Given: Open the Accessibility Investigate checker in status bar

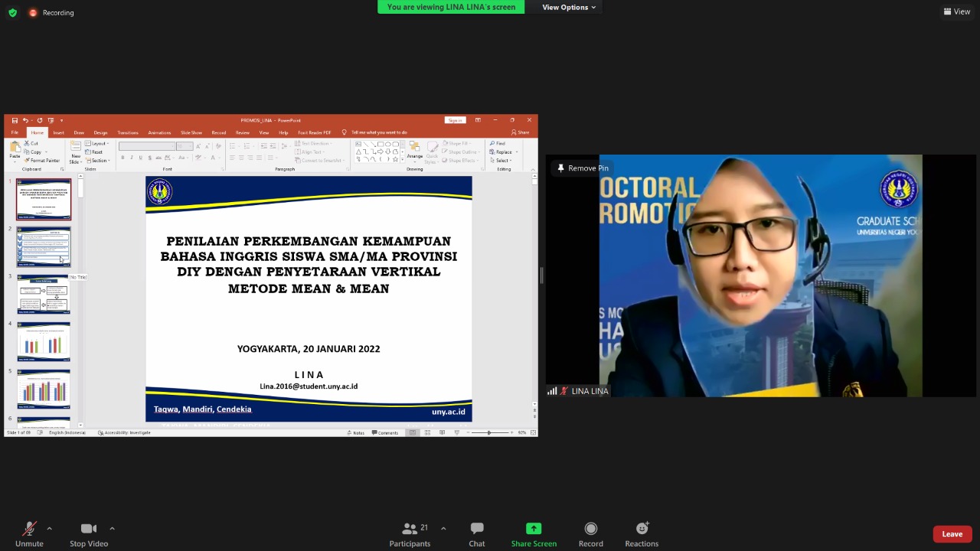Looking at the screenshot, I should pos(125,432).
